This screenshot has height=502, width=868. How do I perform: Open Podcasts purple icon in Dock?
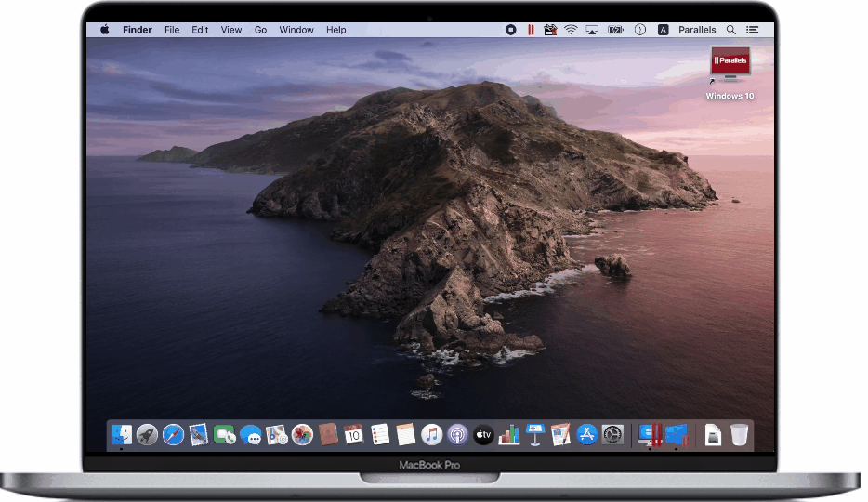pyautogui.click(x=457, y=435)
